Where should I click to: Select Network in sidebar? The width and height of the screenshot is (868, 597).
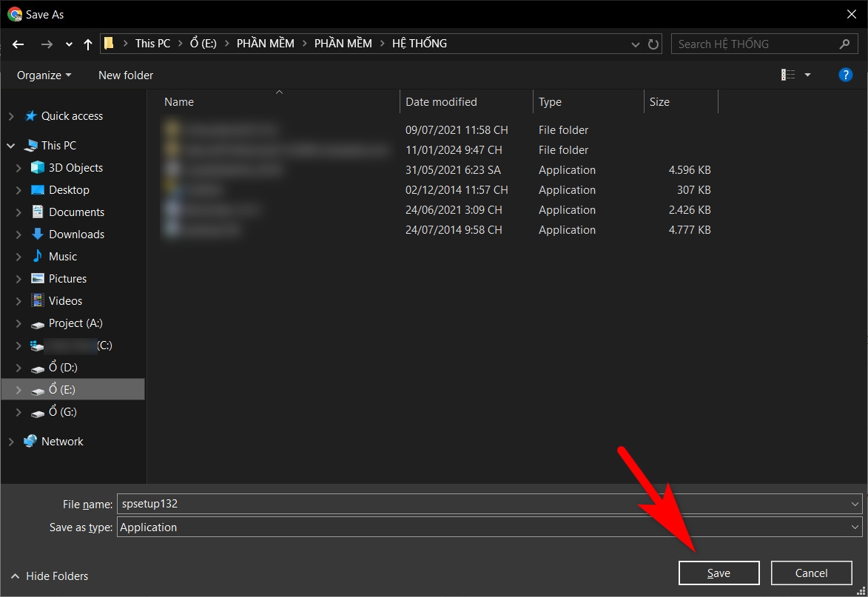coord(62,442)
